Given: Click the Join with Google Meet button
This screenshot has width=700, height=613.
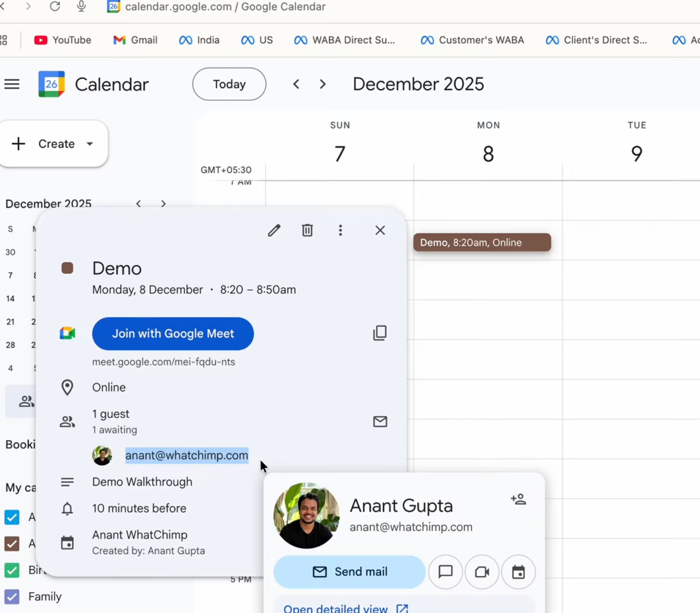Looking at the screenshot, I should (x=173, y=334).
